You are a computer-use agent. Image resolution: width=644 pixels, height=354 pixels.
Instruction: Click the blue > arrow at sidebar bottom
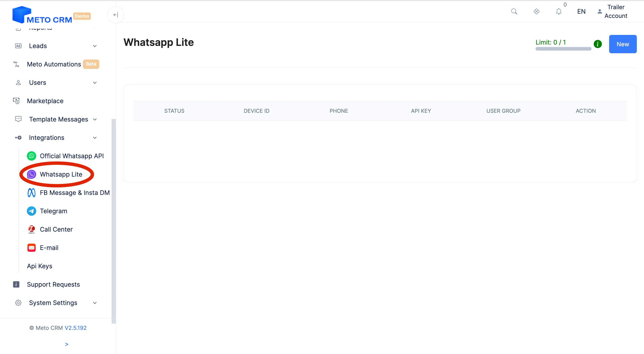(x=66, y=344)
